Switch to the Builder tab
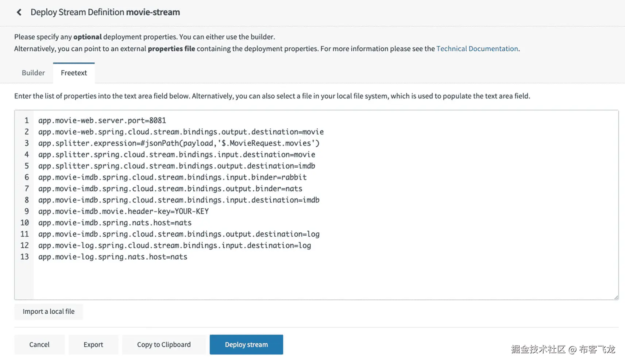This screenshot has height=364, width=625. point(33,73)
